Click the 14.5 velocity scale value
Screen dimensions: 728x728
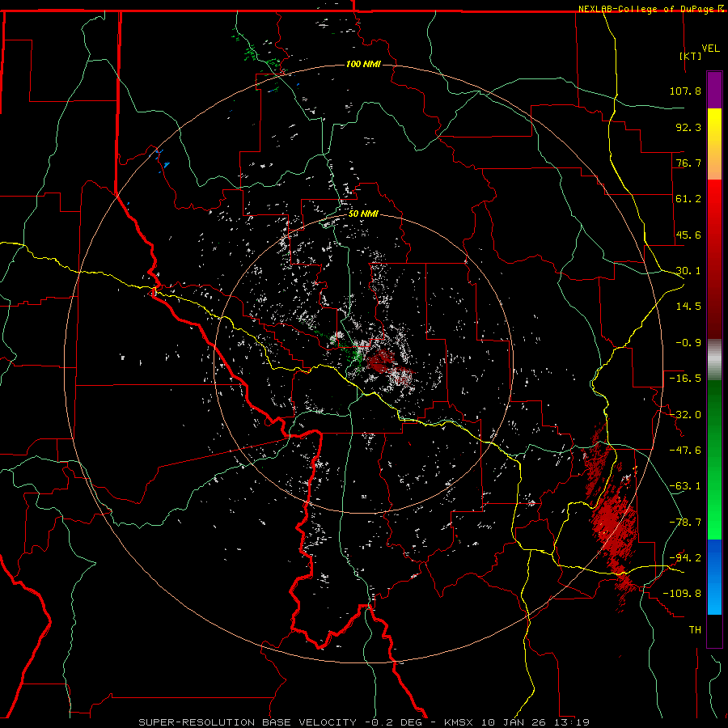coord(688,307)
